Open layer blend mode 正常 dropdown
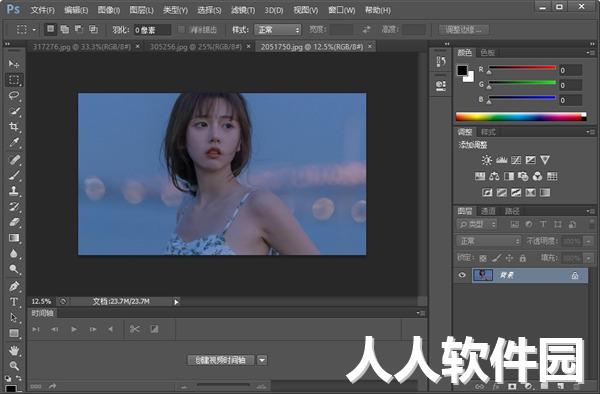The image size is (600, 394). pos(489,241)
